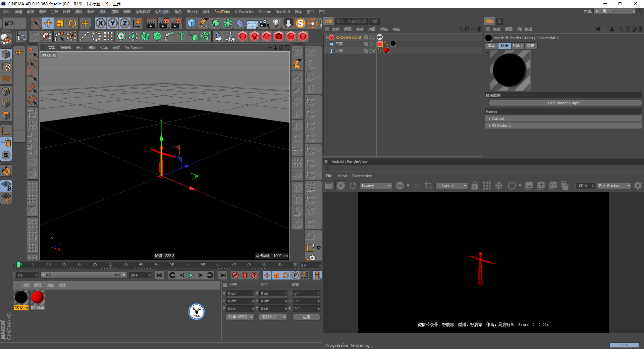
Task: Click the Undo arrow icon
Action: pyautogui.click(x=9, y=23)
